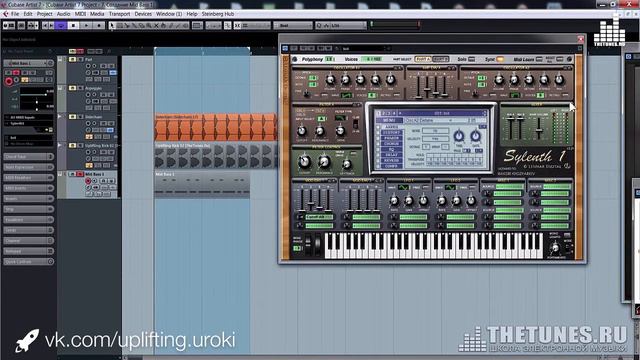The width and height of the screenshot is (640, 360).
Task: Toggle Sylenth1 Solo switch
Action: click(472, 60)
